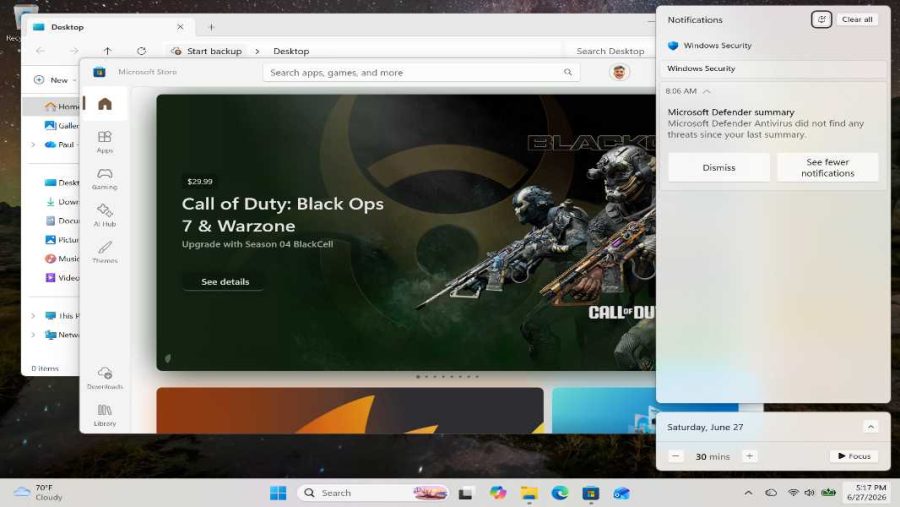This screenshot has width=900, height=507.
Task: Open Library in Microsoft Store sidebar
Action: (x=104, y=415)
